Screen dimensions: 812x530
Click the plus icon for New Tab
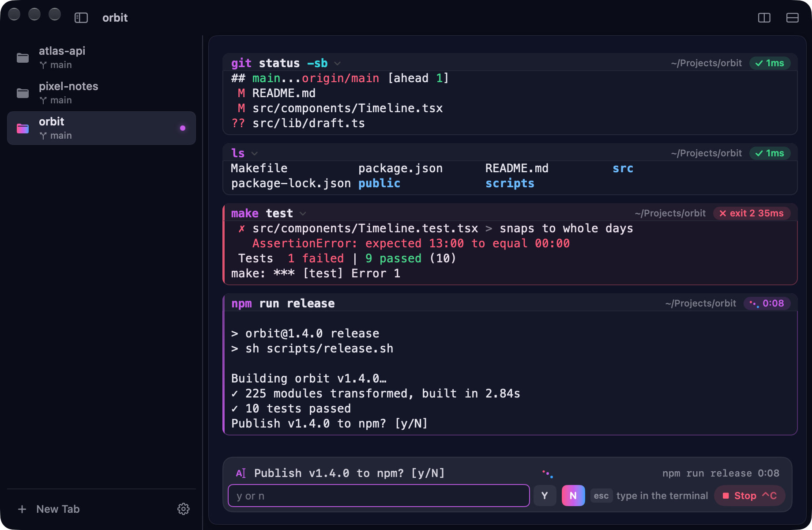pyautogui.click(x=22, y=509)
